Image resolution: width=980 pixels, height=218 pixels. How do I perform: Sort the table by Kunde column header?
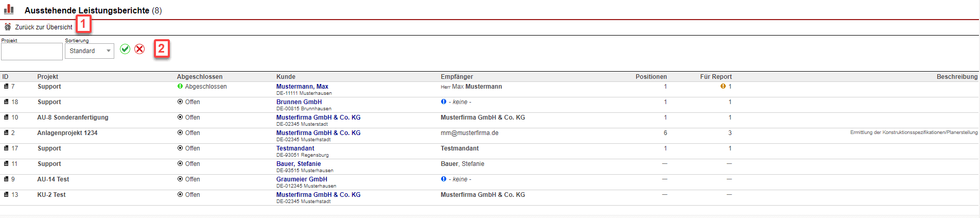point(286,77)
